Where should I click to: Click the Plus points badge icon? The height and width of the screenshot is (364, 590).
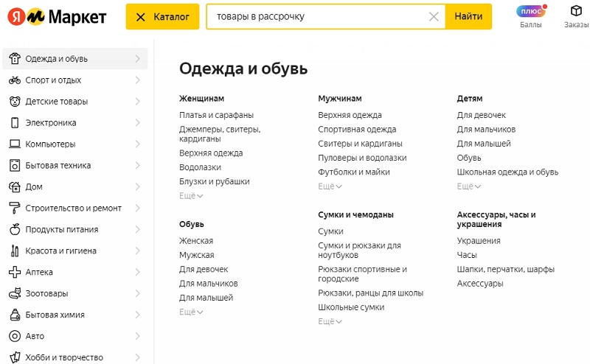(x=531, y=11)
